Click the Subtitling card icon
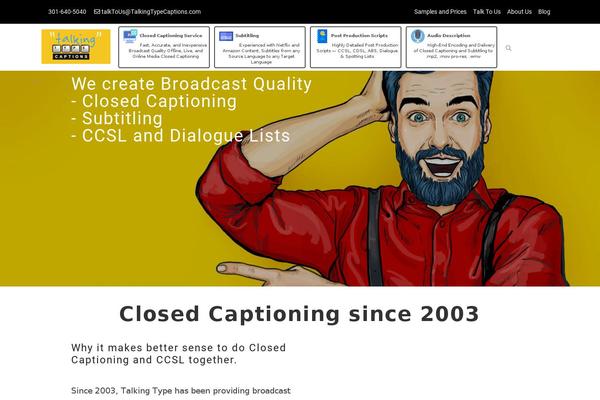Image resolution: width=600 pixels, height=400 pixels. click(x=226, y=36)
